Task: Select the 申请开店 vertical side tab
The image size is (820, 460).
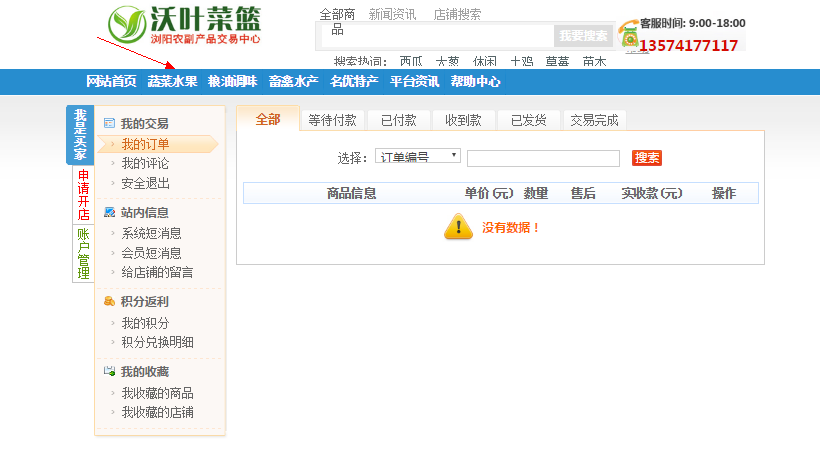Action: [84, 194]
